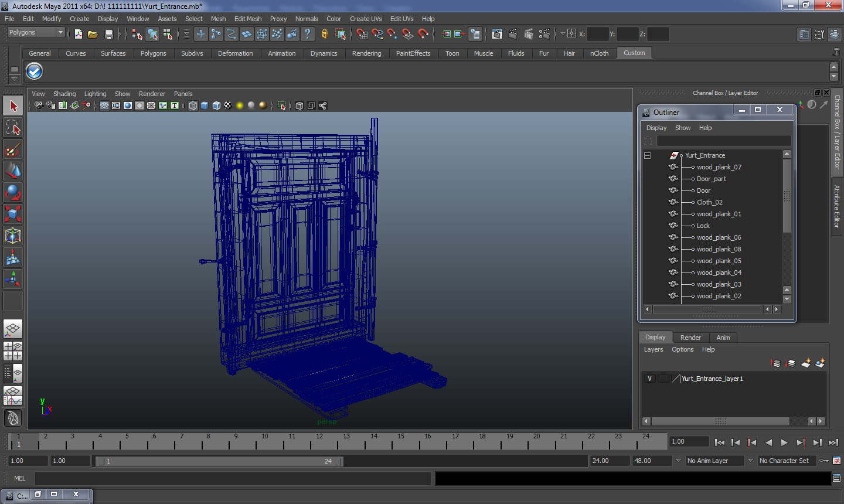Toggle Use All Lights yellow sphere

click(x=240, y=105)
